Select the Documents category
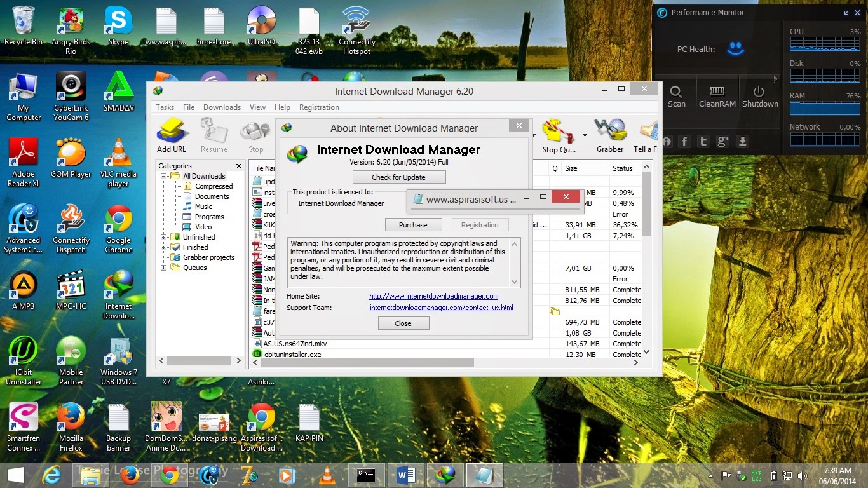Viewport: 868px width, 488px height. pos(212,196)
